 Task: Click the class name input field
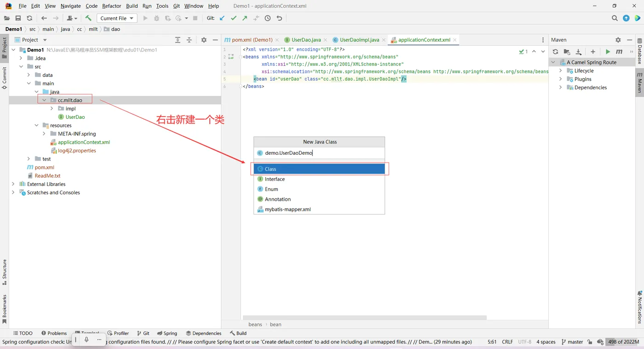319,153
